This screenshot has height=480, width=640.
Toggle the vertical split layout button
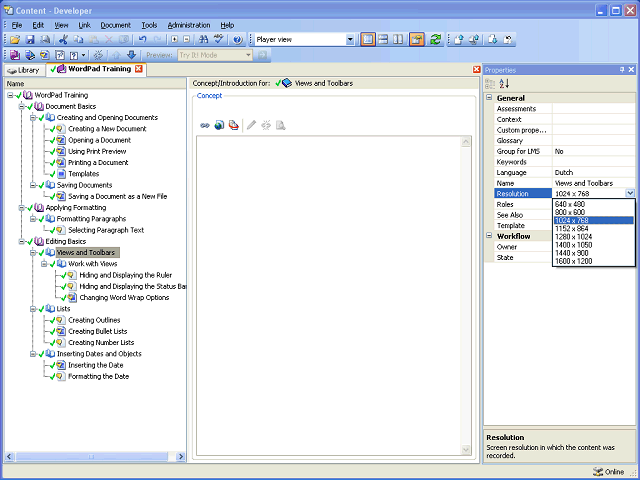click(x=368, y=39)
